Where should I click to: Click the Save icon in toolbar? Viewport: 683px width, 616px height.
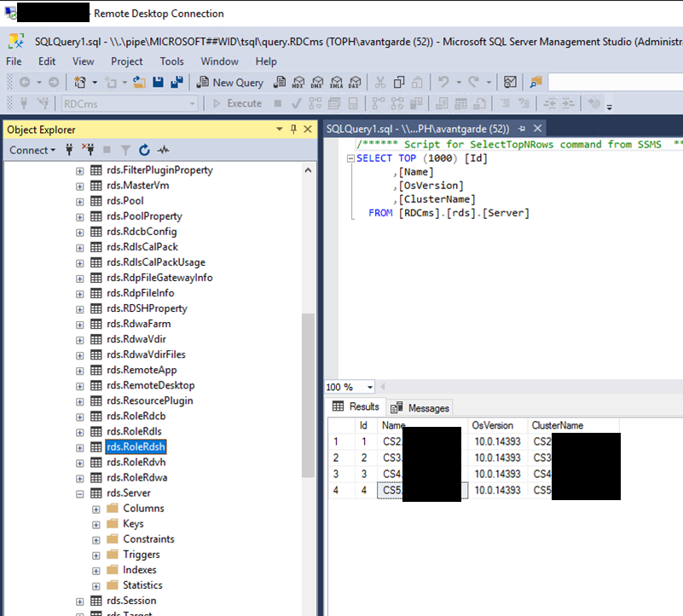pyautogui.click(x=158, y=82)
